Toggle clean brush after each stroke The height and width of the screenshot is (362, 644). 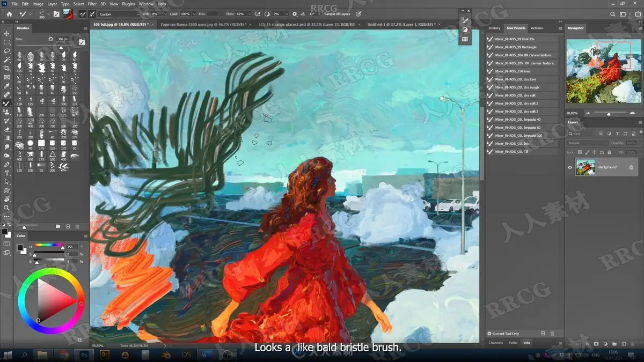[92, 14]
